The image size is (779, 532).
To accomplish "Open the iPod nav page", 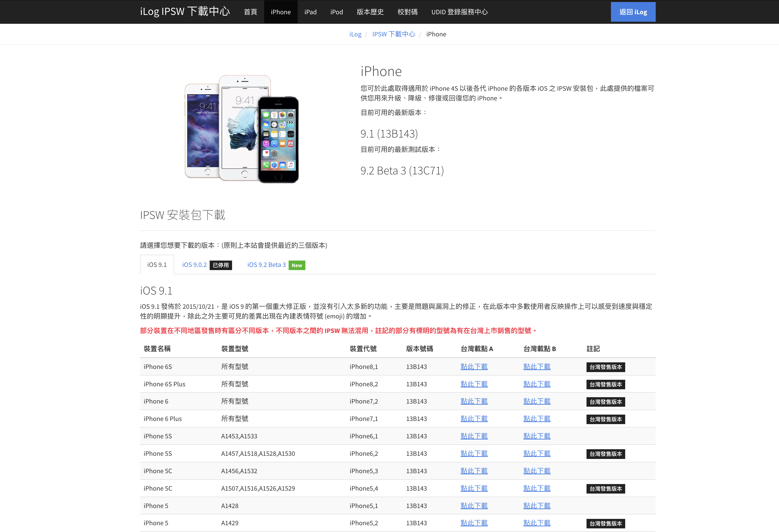I will [337, 12].
